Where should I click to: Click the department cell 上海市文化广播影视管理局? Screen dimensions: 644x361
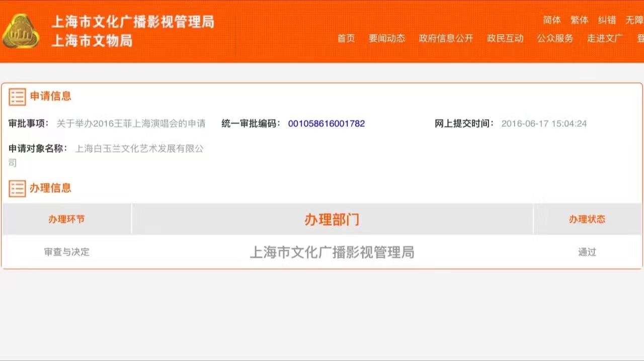tap(332, 252)
